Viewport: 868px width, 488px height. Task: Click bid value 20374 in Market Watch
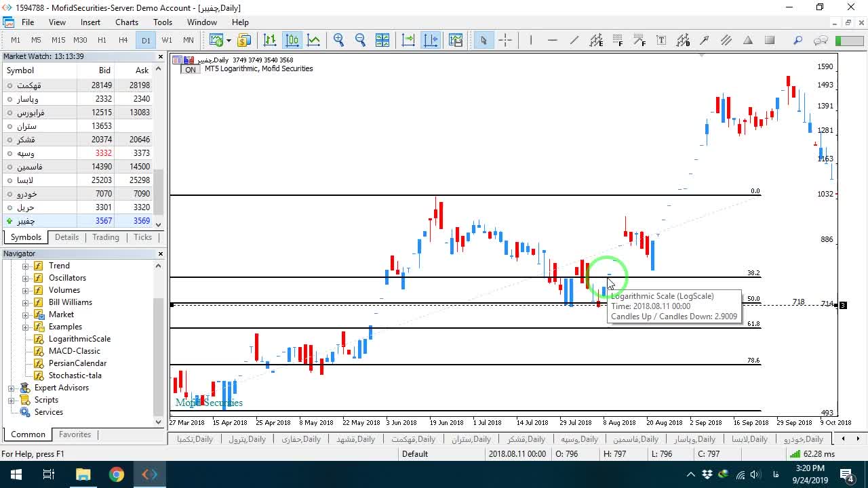click(x=102, y=140)
